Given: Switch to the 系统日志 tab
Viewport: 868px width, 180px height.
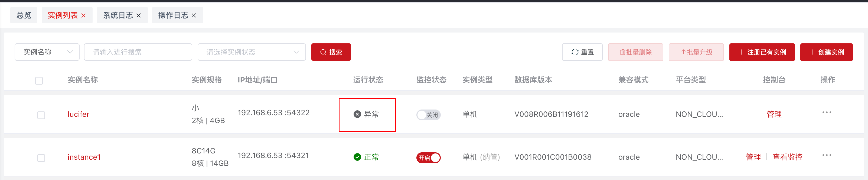Looking at the screenshot, I should point(118,15).
